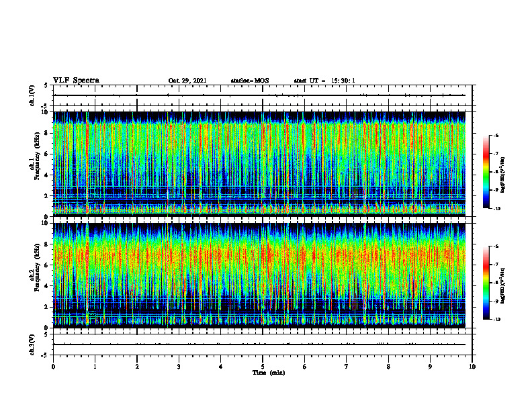Click the time axis tick label '0'
Screen dimensions: 532x411
point(53,367)
